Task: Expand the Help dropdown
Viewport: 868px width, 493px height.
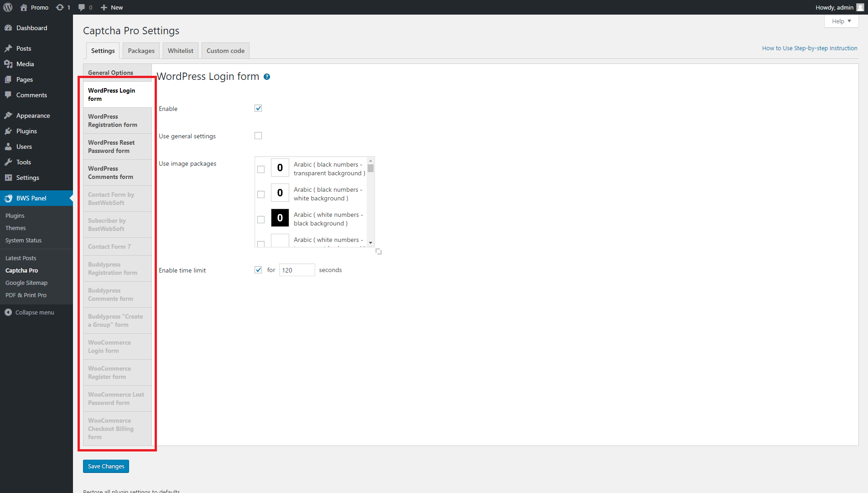Action: (x=841, y=21)
